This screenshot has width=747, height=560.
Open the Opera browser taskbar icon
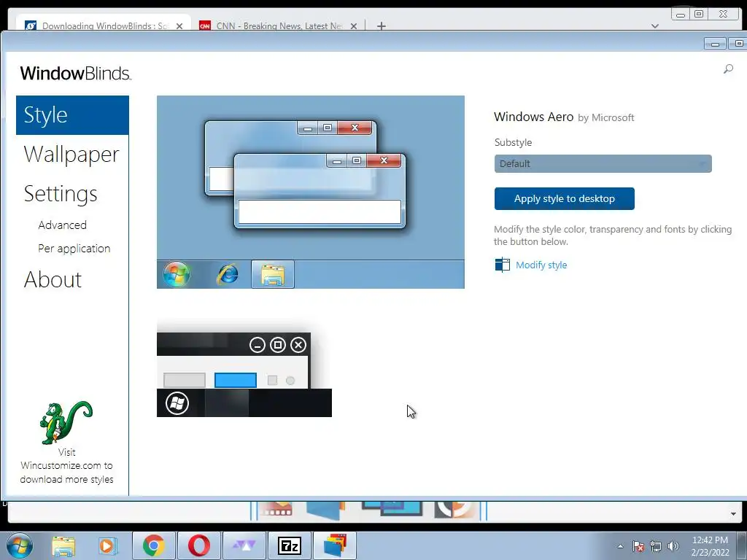pos(198,545)
